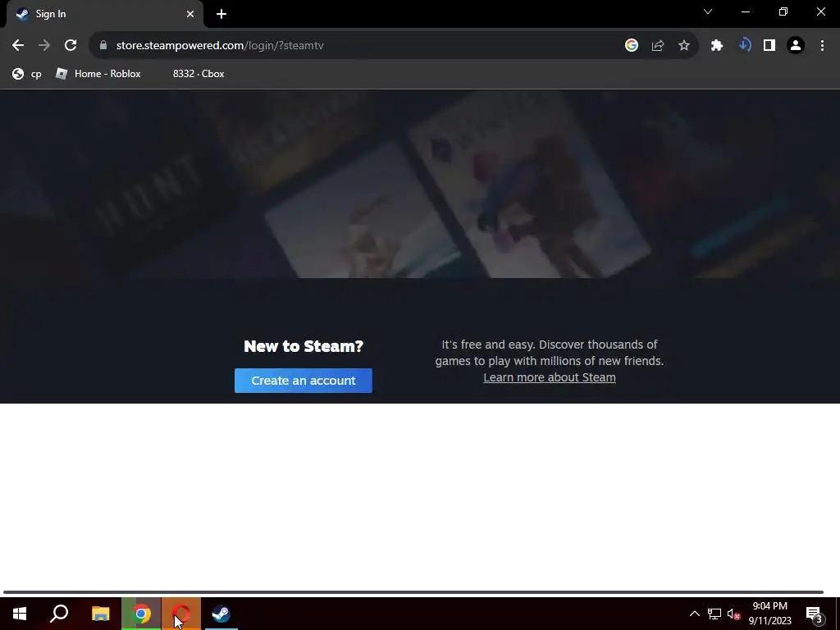Click the blue download extension icon

744,46
